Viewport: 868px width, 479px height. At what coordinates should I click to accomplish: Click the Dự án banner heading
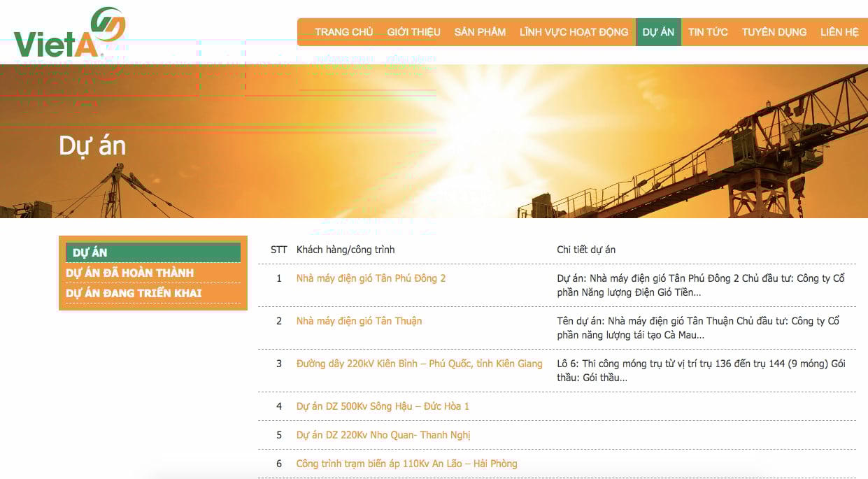point(92,145)
